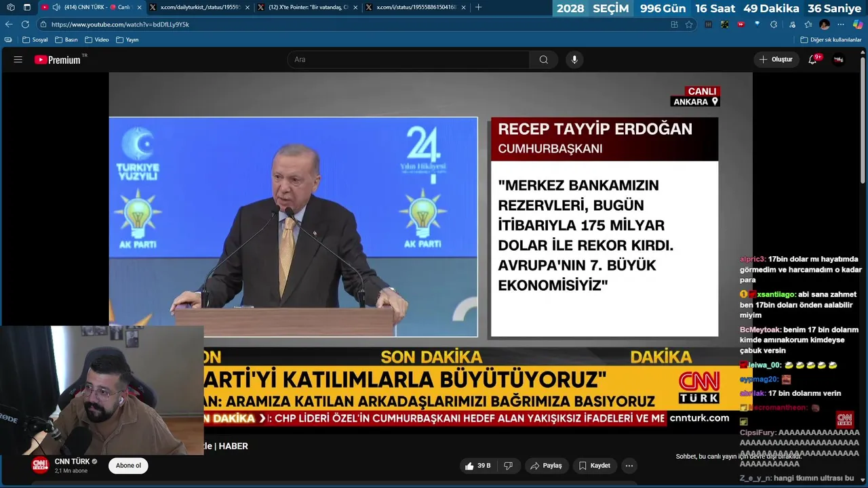The width and height of the screenshot is (868, 488).
Task: Switch to X'te Pointer tab
Action: pyautogui.click(x=307, y=7)
